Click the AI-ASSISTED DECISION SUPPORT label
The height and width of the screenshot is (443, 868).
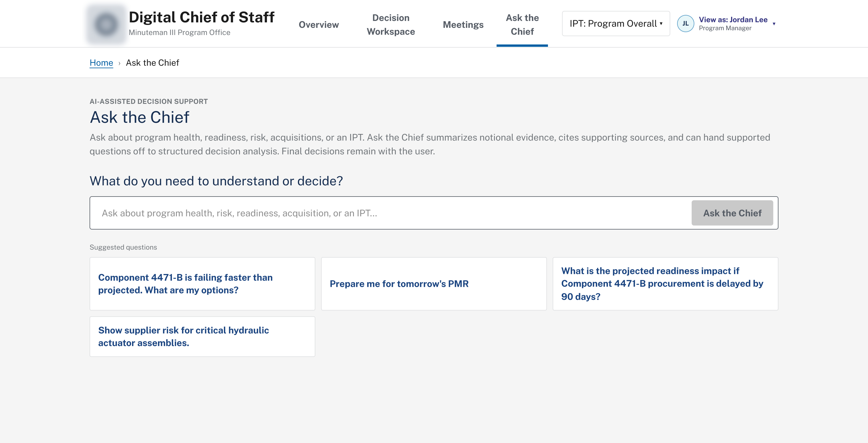click(149, 101)
